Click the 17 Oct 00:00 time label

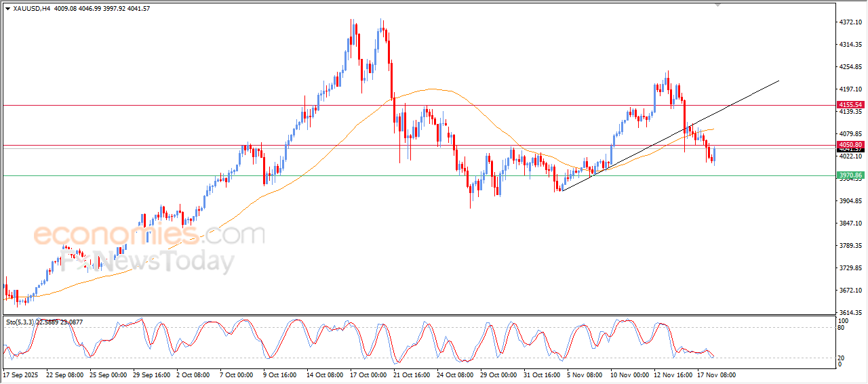tap(368, 375)
